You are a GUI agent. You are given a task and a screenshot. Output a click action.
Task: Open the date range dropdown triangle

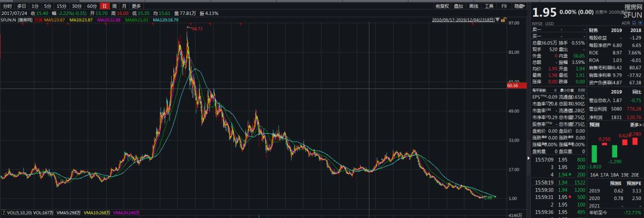point(497,20)
